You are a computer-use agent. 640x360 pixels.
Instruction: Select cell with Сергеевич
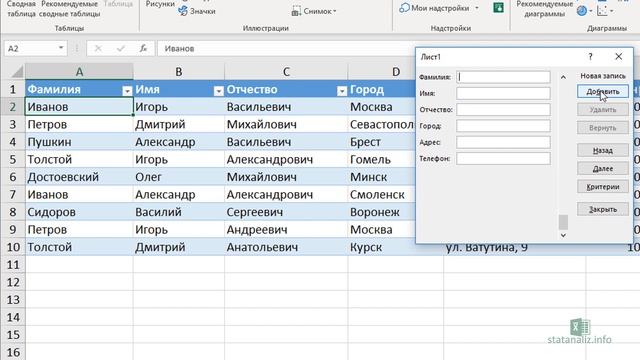click(286, 212)
